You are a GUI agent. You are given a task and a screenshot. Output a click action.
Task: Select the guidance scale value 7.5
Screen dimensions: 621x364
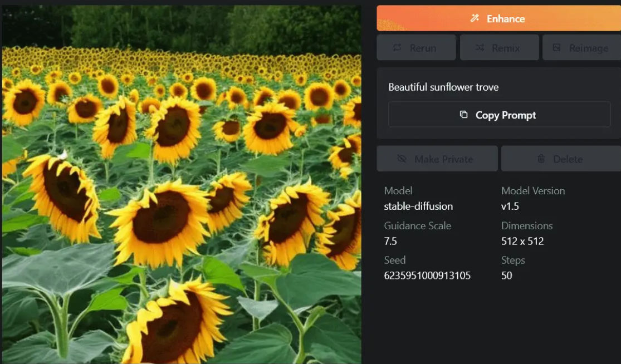(x=390, y=241)
